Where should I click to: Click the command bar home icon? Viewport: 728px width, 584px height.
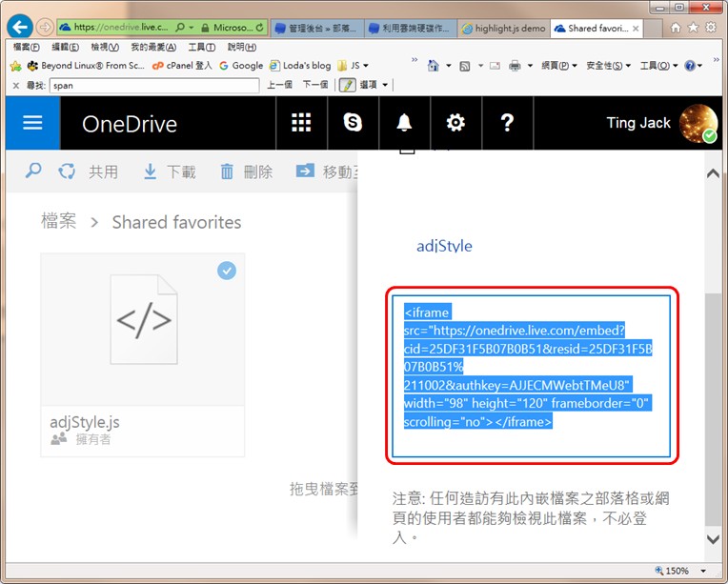click(434, 66)
